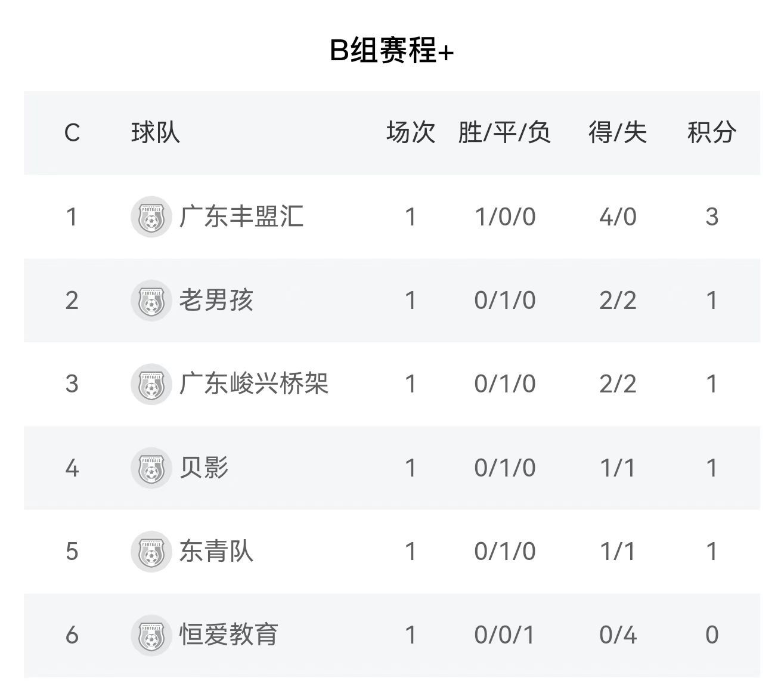The height and width of the screenshot is (699, 784).
Task: Select the 东青队 team name
Action: tap(216, 551)
